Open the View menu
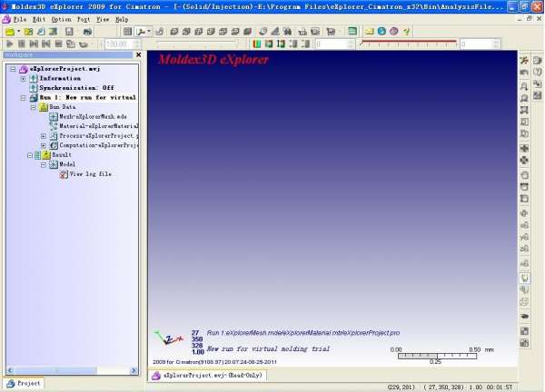The width and height of the screenshot is (545, 392). pos(103,19)
